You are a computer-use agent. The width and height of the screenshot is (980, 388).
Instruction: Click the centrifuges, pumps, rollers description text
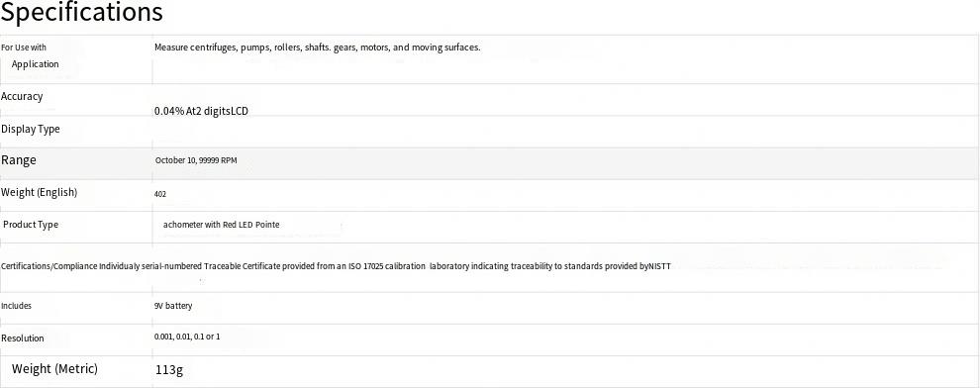coord(317,48)
